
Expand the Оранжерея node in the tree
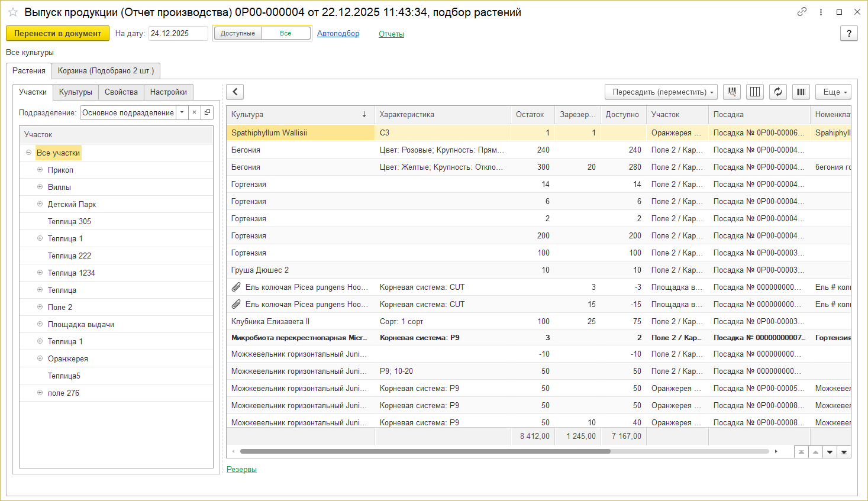click(40, 358)
